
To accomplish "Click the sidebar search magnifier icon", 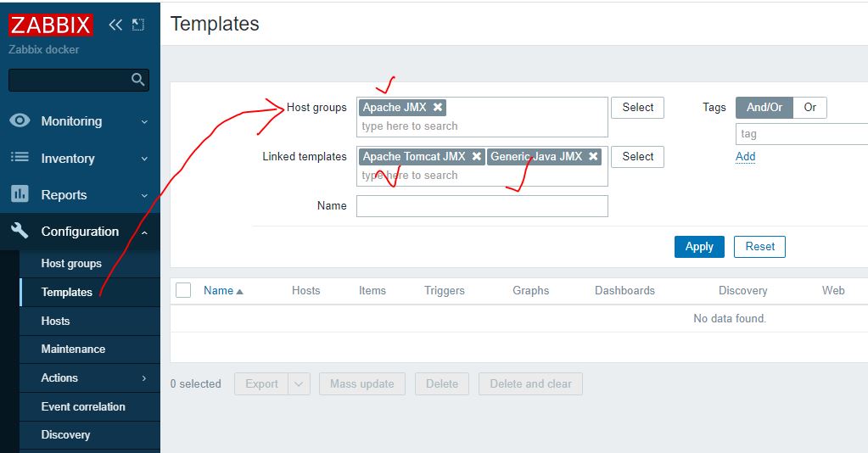I will (x=138, y=80).
